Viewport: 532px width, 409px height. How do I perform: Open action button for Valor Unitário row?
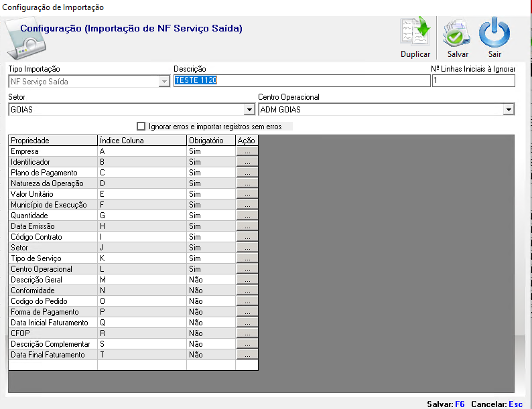coord(247,194)
